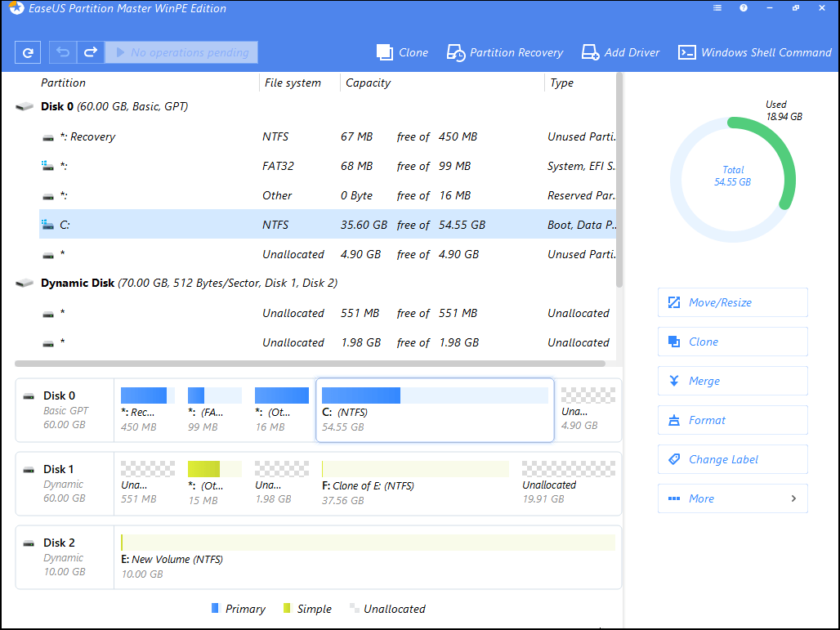Click the C: row drive icon in list
840x630 pixels.
coord(47,225)
